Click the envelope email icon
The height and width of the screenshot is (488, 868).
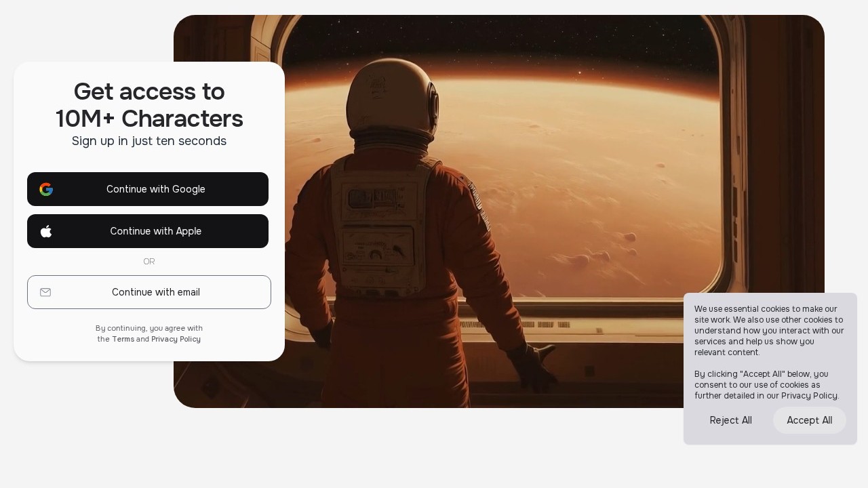[x=45, y=292]
